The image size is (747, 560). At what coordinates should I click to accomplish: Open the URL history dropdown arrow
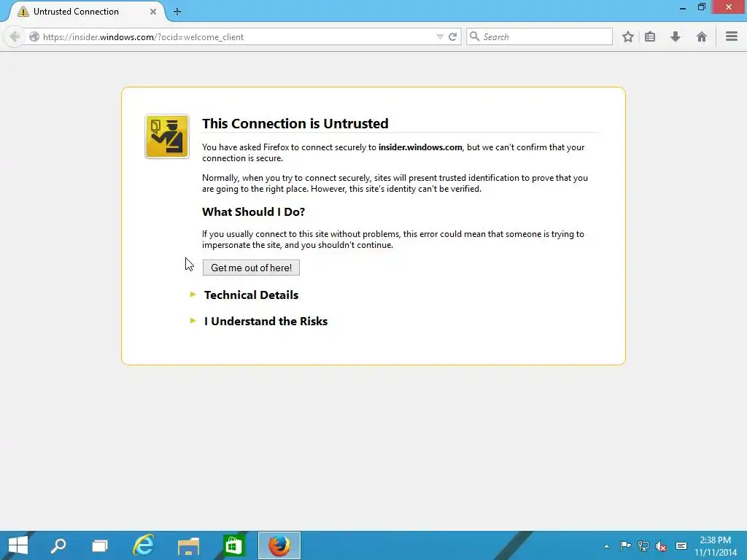[440, 36]
